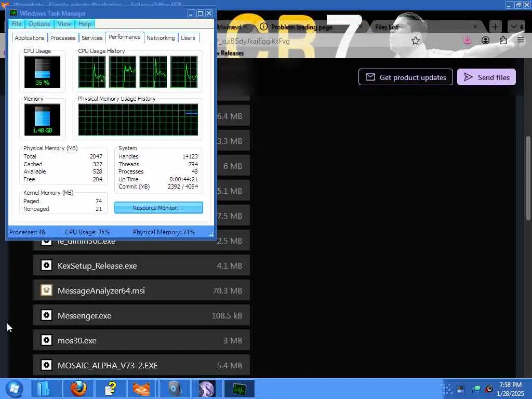
Task: Click the Send files button
Action: tap(486, 77)
